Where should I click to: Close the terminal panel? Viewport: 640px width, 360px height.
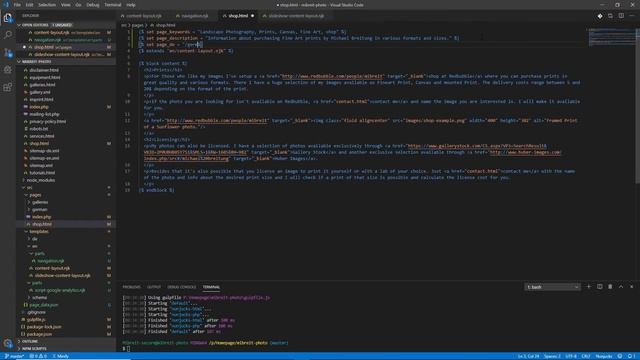click(x=631, y=287)
